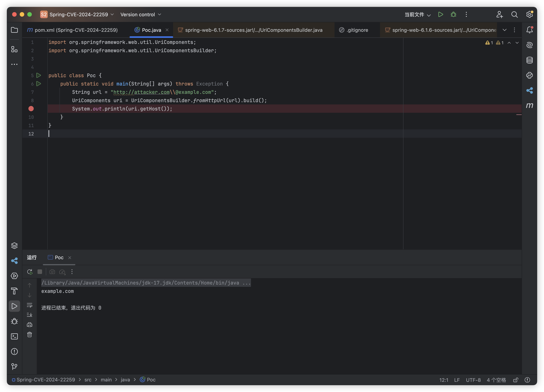Screen dimensions: 544x392
Task: Open the Layers tool window icon
Action: [14, 246]
